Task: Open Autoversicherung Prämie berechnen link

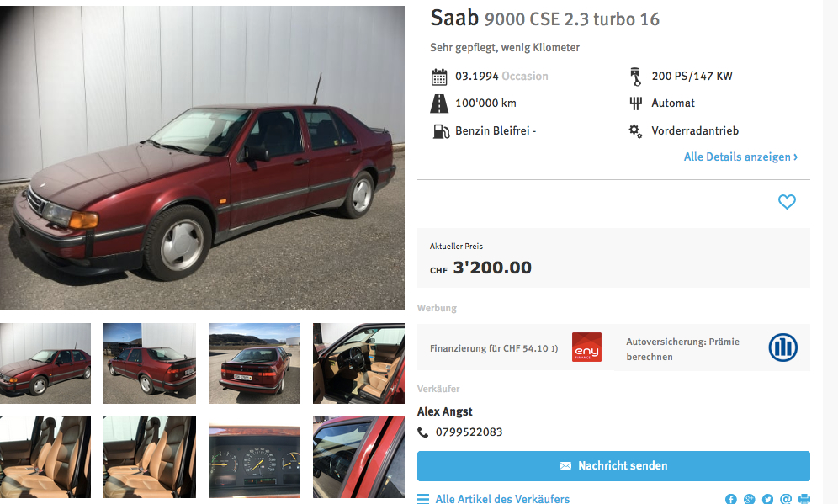Action: click(683, 349)
